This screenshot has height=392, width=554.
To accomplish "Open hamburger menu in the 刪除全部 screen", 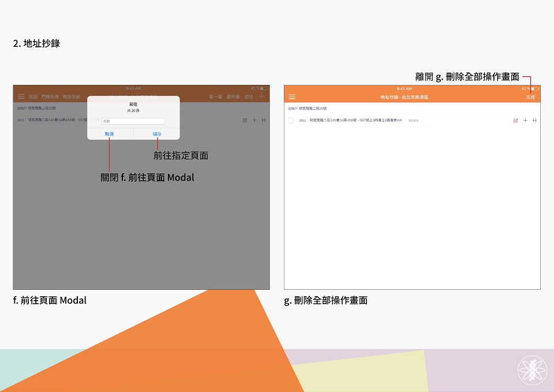I will point(292,97).
